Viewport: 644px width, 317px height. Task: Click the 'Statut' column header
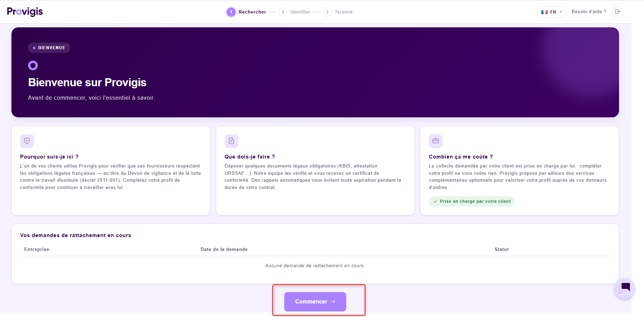click(x=502, y=250)
